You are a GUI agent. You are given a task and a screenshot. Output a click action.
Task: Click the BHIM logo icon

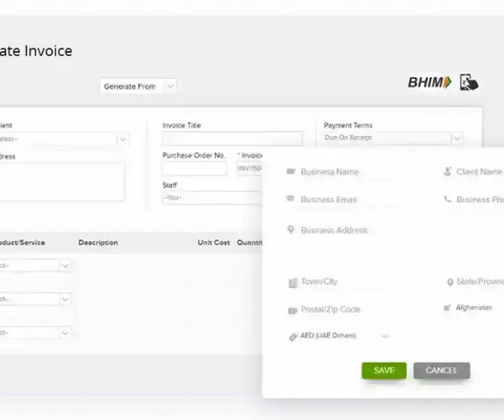tap(430, 83)
